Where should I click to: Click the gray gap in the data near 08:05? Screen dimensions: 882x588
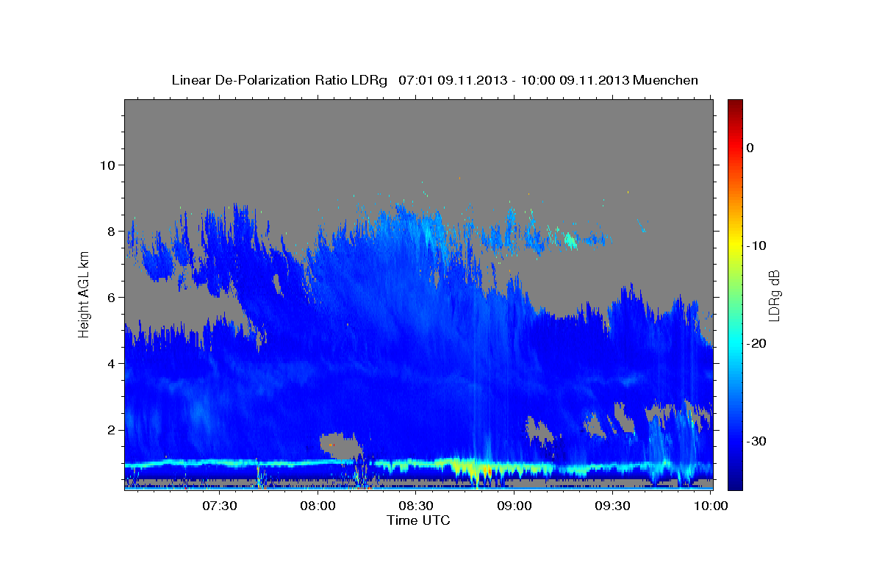(341, 445)
